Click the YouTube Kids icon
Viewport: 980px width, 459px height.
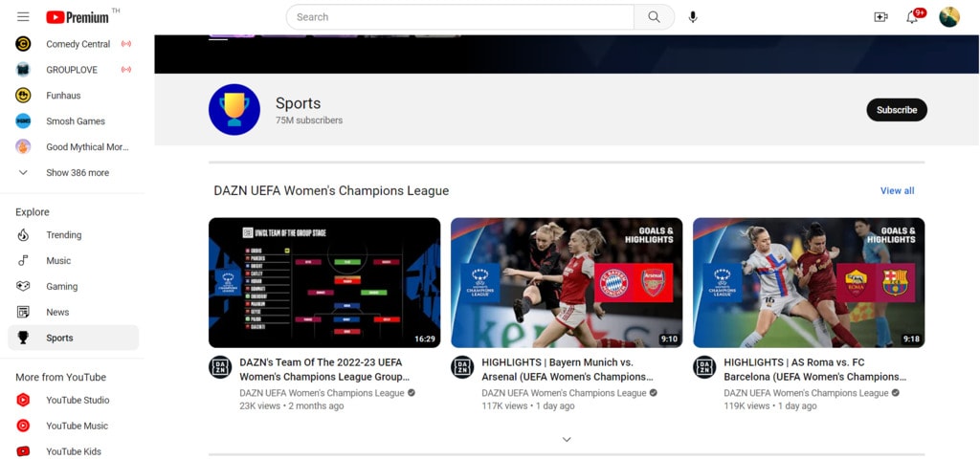pos(23,451)
